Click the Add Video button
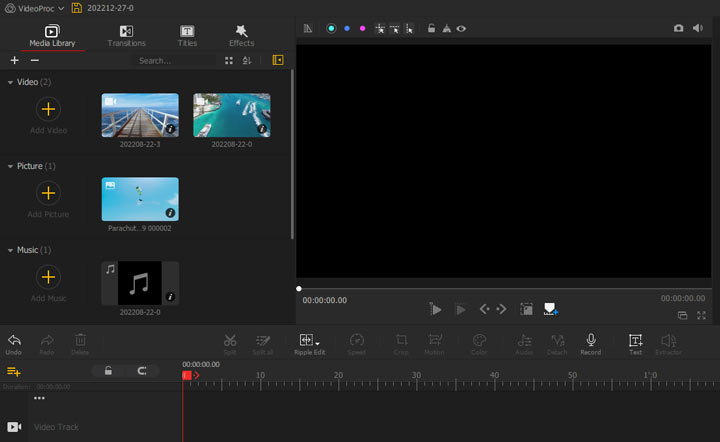This screenshot has height=442, width=720. 48,110
